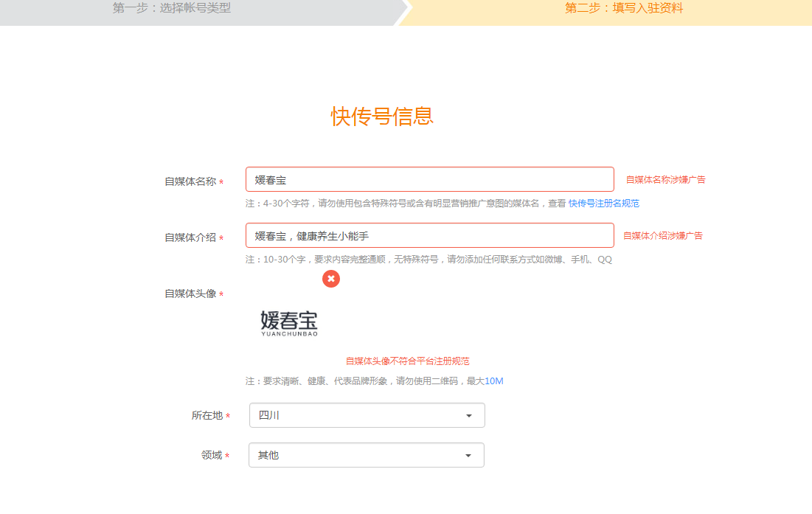The height and width of the screenshot is (514, 812).
Task: Remove the uploaded avatar image
Action: pyautogui.click(x=331, y=279)
